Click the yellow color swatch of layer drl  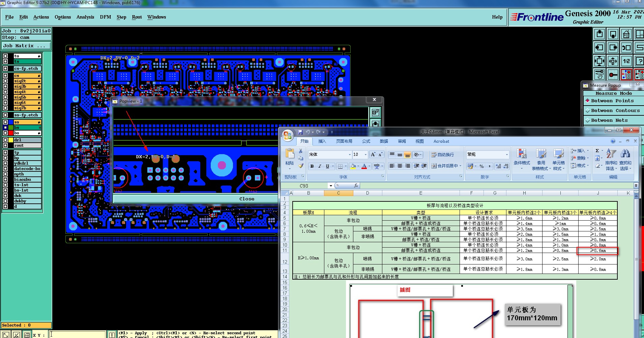click(x=11, y=140)
